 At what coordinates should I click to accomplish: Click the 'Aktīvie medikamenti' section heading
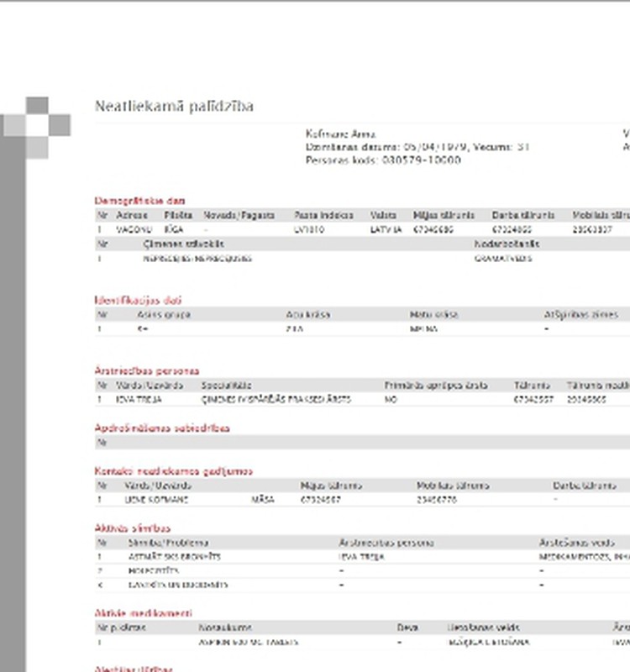[143, 613]
